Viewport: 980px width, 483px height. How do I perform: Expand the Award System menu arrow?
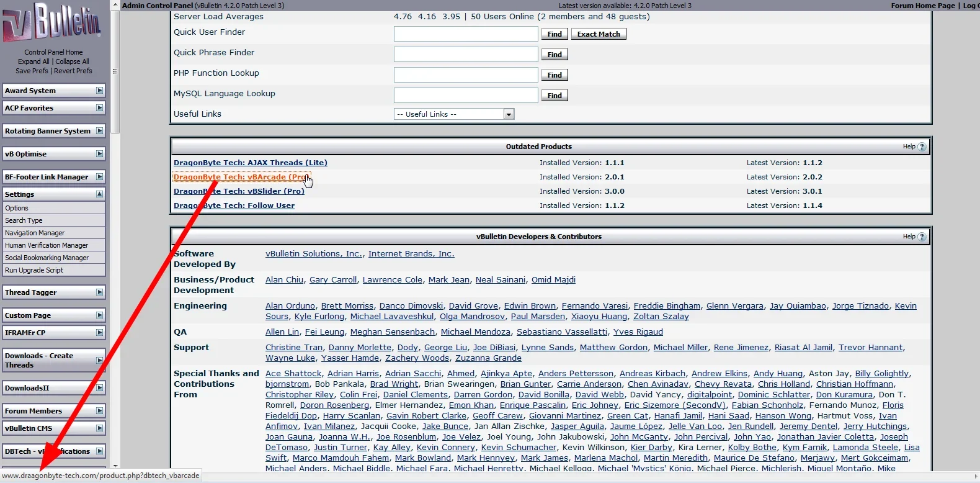[99, 91]
